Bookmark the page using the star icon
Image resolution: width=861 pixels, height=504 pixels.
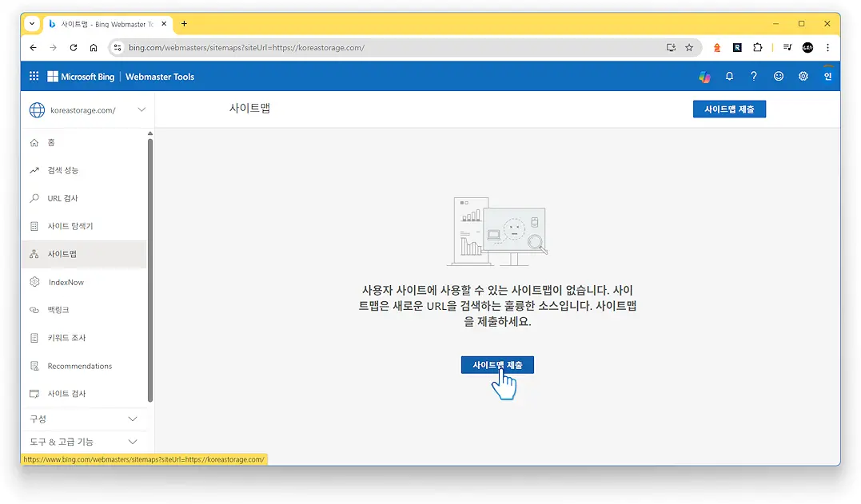click(689, 48)
